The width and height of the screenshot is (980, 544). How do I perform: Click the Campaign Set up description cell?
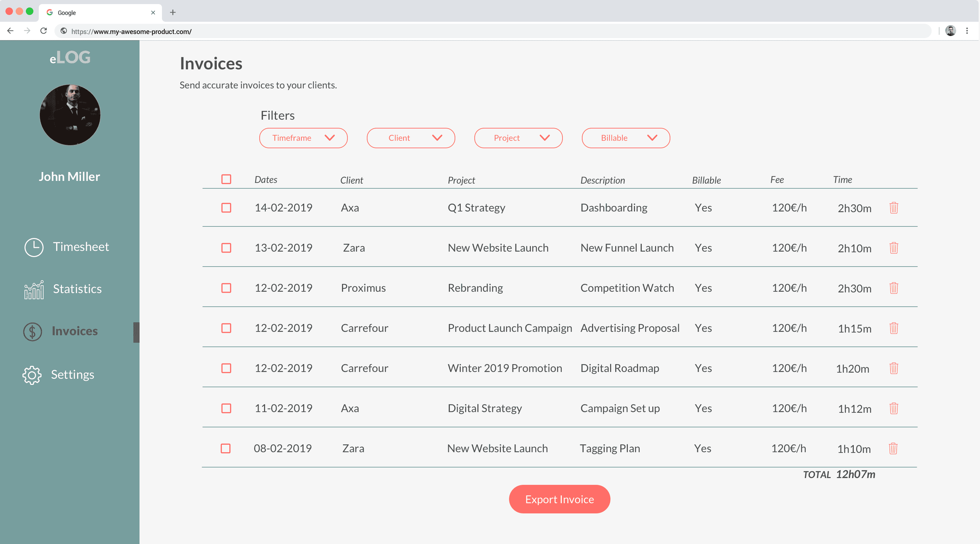tap(620, 408)
